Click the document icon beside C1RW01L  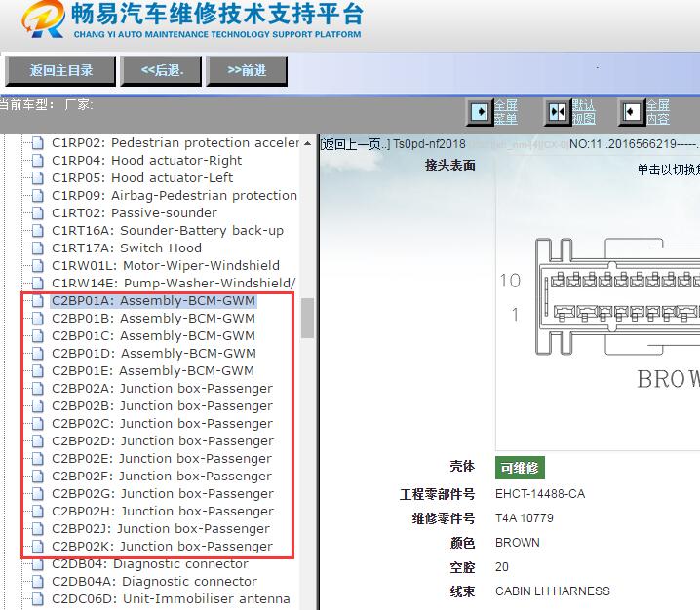coord(38,266)
